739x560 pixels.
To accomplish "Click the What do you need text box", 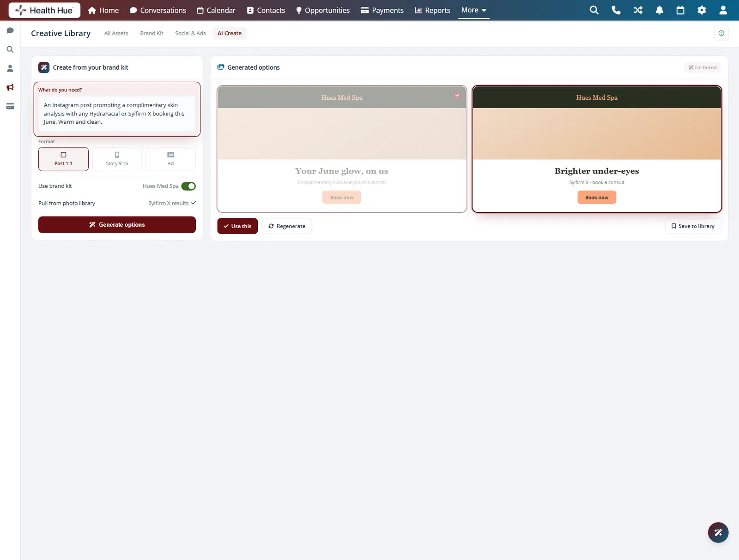I will pyautogui.click(x=117, y=114).
